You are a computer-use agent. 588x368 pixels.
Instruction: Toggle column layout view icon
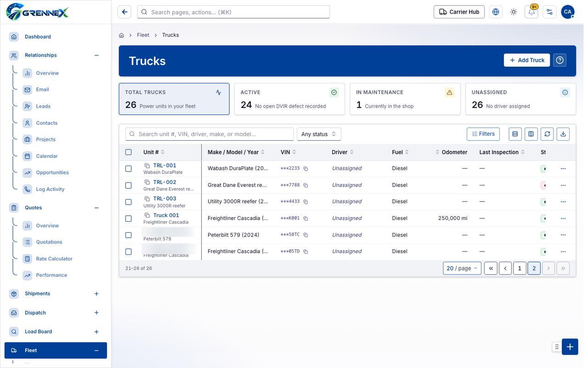(531, 134)
